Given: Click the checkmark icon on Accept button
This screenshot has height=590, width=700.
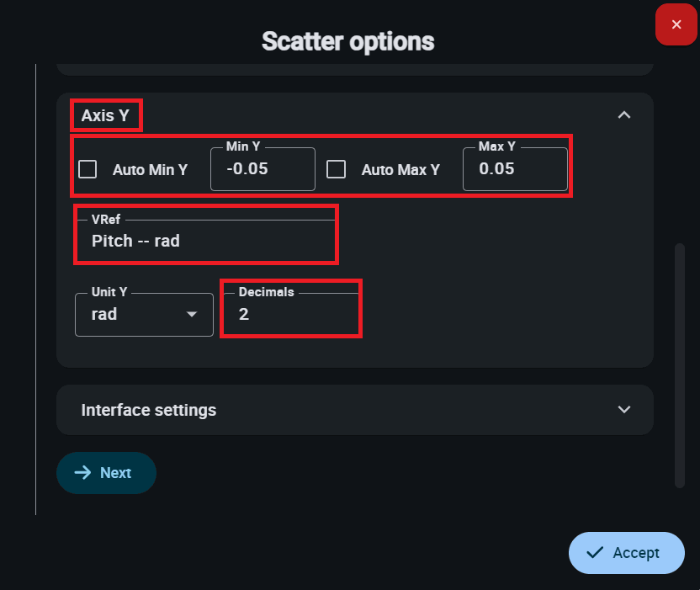Looking at the screenshot, I should tap(595, 552).
